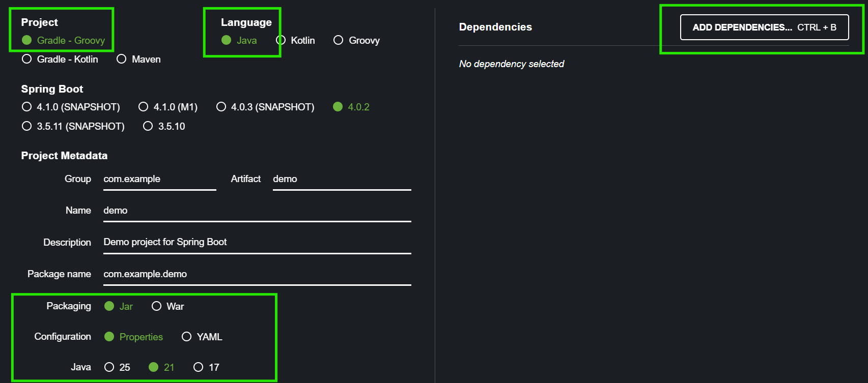
Task: Focus the Artifact input field
Action: (342, 179)
